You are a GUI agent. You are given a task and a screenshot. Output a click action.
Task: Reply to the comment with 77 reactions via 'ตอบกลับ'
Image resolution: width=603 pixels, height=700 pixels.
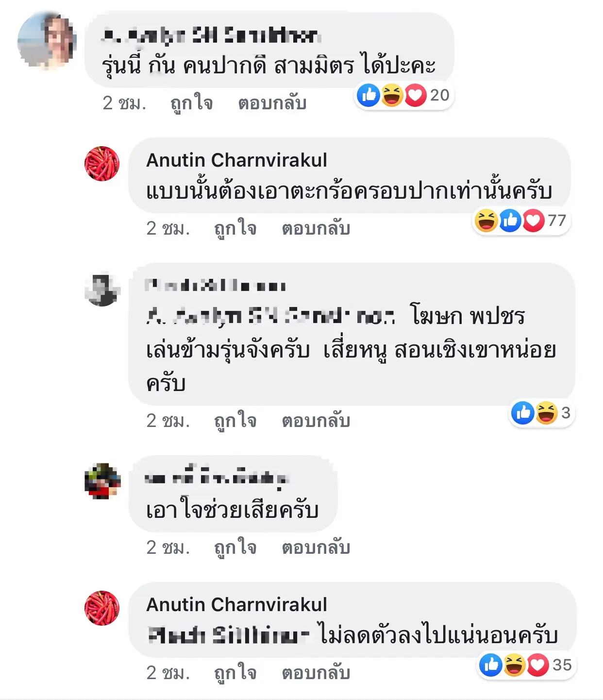(x=316, y=228)
